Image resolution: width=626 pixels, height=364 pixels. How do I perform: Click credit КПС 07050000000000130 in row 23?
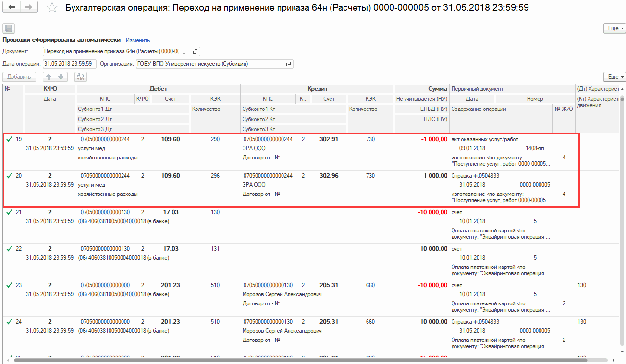tap(268, 285)
